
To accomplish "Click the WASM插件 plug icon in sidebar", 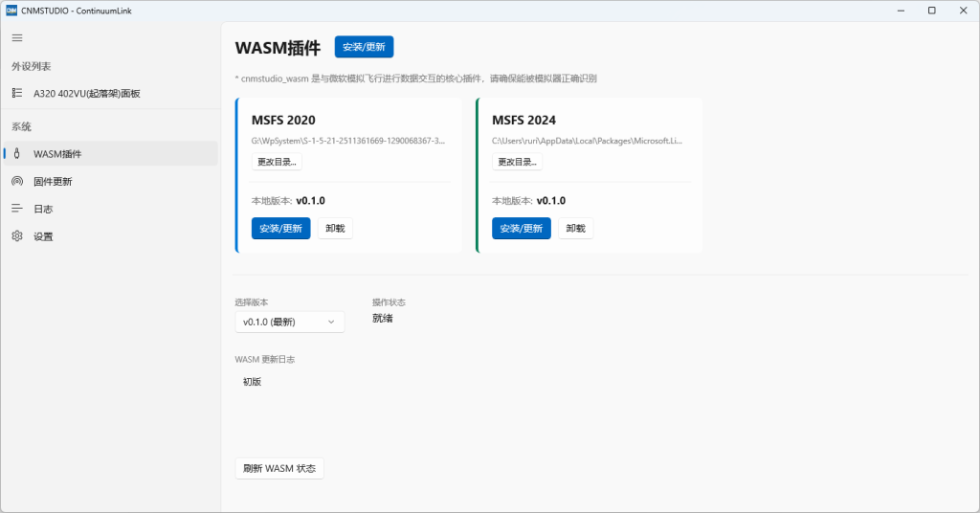I will [17, 154].
